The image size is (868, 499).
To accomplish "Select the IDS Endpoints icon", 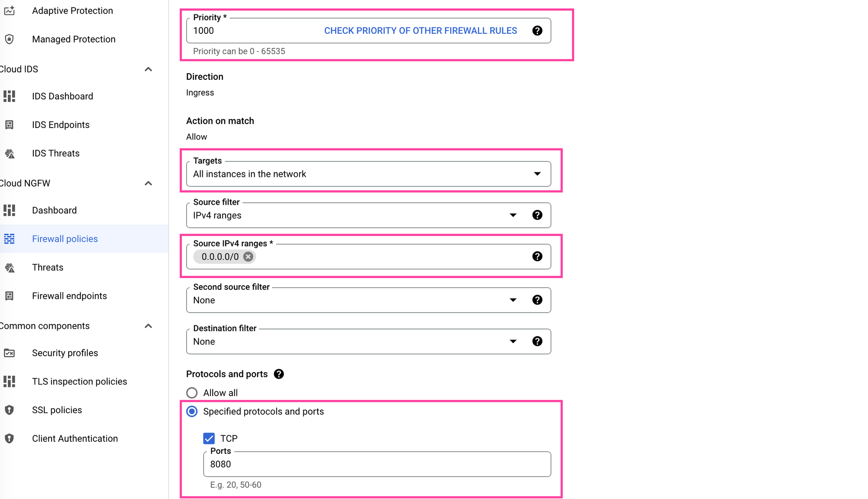I will pyautogui.click(x=9, y=125).
